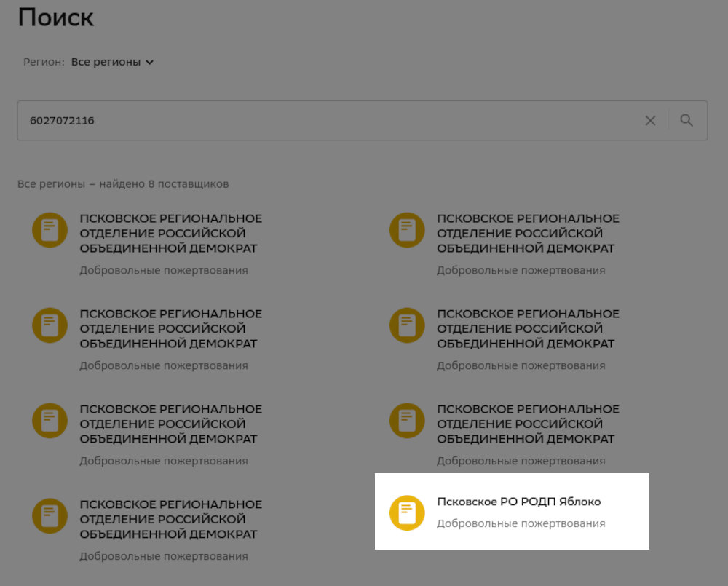Open the Псковское РО РОДП Яблоко document icon
Image resolution: width=728 pixels, height=586 pixels.
407,512
